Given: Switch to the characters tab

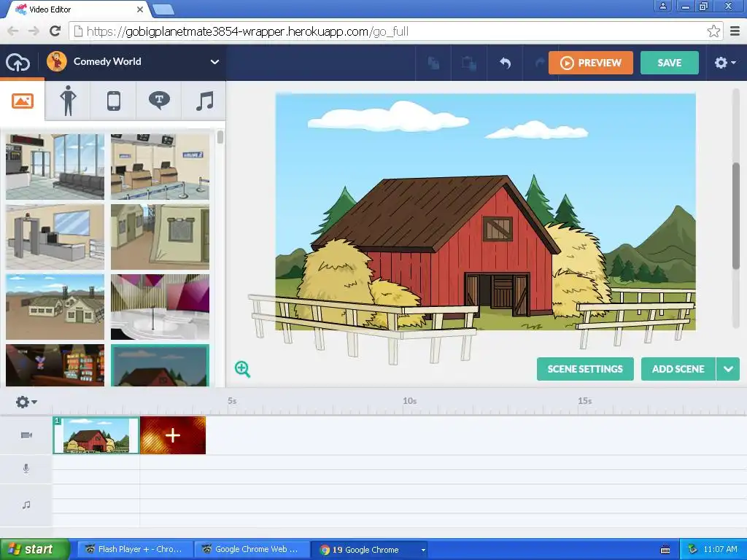Looking at the screenshot, I should (x=68, y=101).
